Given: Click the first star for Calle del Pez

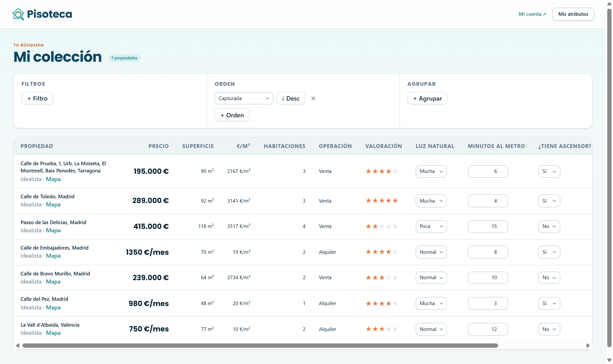Looking at the screenshot, I should pos(369,303).
